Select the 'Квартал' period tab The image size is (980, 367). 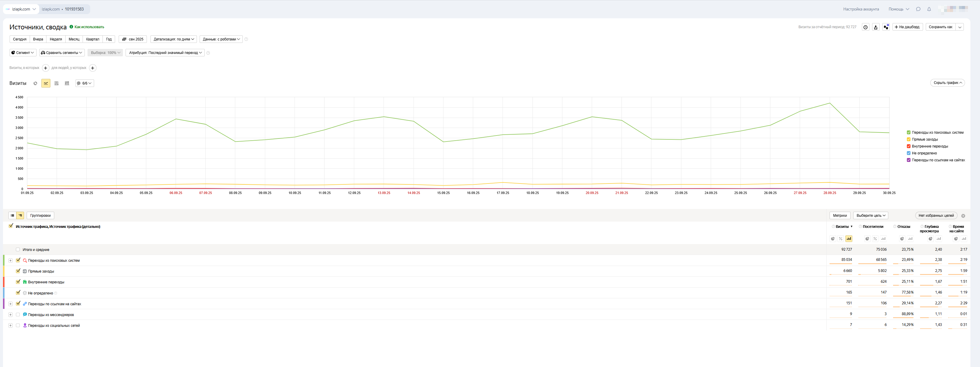92,39
